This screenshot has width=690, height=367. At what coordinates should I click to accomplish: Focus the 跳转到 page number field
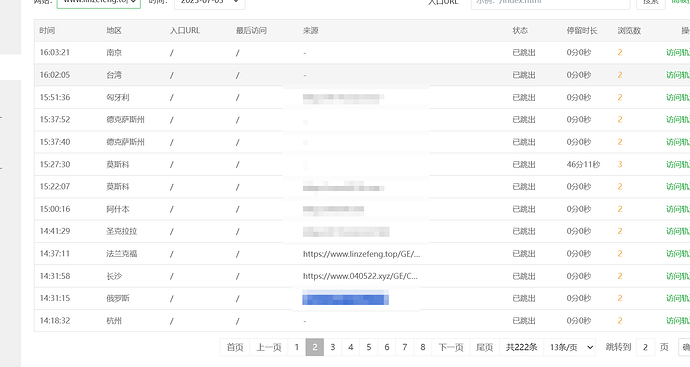point(645,347)
